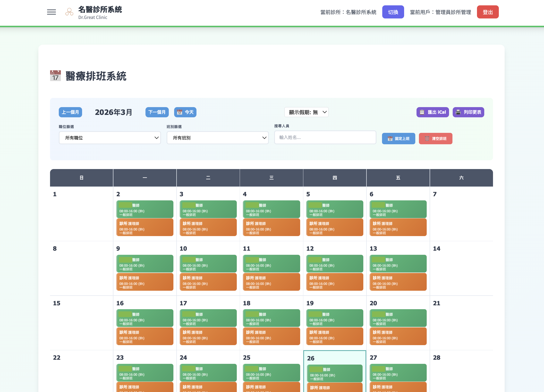The image size is (544, 392).
Task: Click the calendar icon beside 醫療排班系統 title
Action: click(55, 76)
